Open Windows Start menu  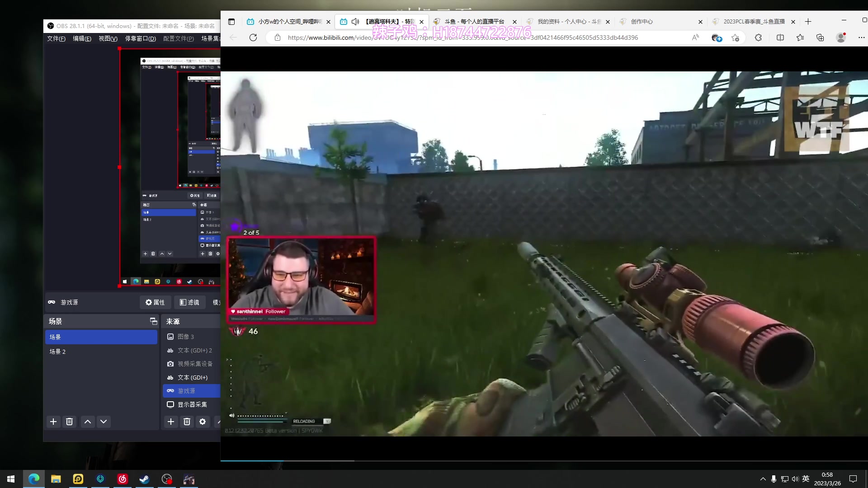click(11, 479)
